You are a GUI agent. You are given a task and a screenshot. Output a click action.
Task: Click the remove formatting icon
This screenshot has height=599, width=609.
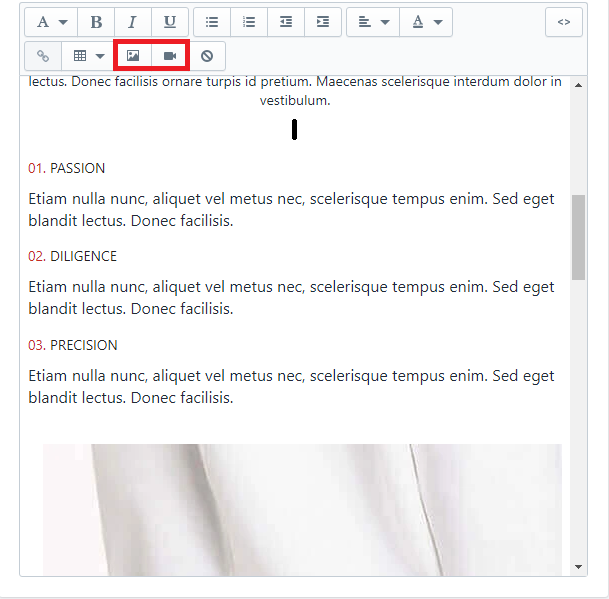pyautogui.click(x=207, y=56)
